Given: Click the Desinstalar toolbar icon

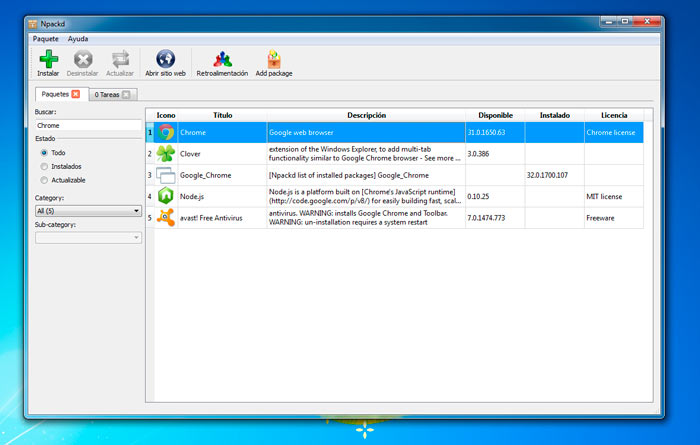Looking at the screenshot, I should pyautogui.click(x=83, y=59).
